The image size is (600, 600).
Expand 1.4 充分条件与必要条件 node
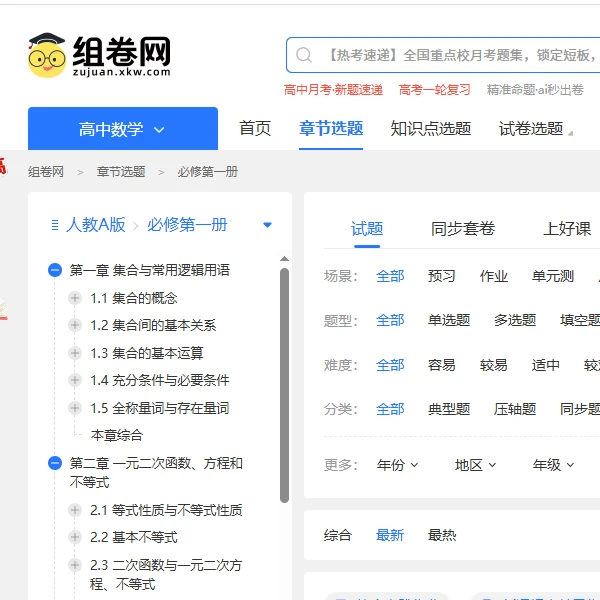(75, 380)
